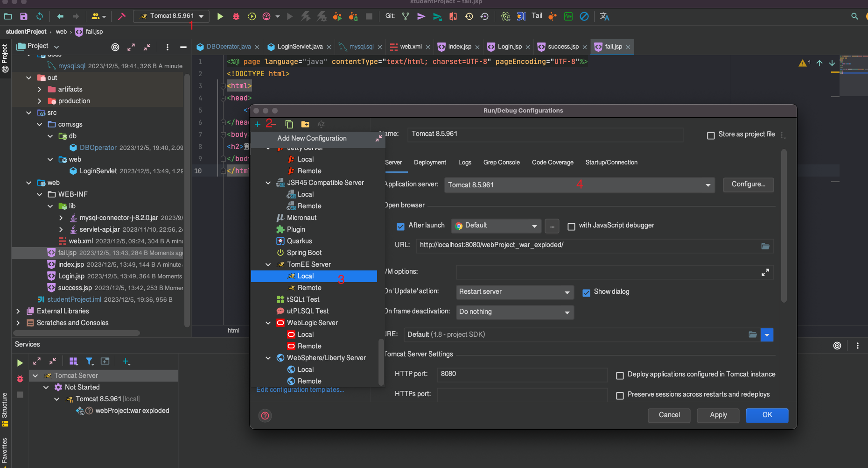
Task: Click the OK button
Action: coord(767,415)
